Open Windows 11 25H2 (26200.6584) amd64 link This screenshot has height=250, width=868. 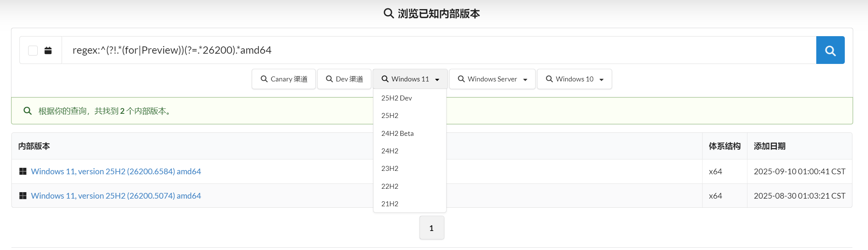tap(116, 171)
